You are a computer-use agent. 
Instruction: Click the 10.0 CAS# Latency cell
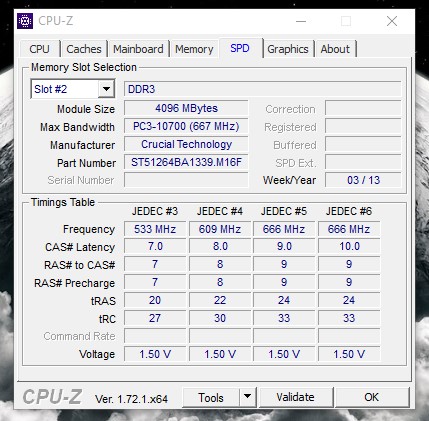point(349,246)
